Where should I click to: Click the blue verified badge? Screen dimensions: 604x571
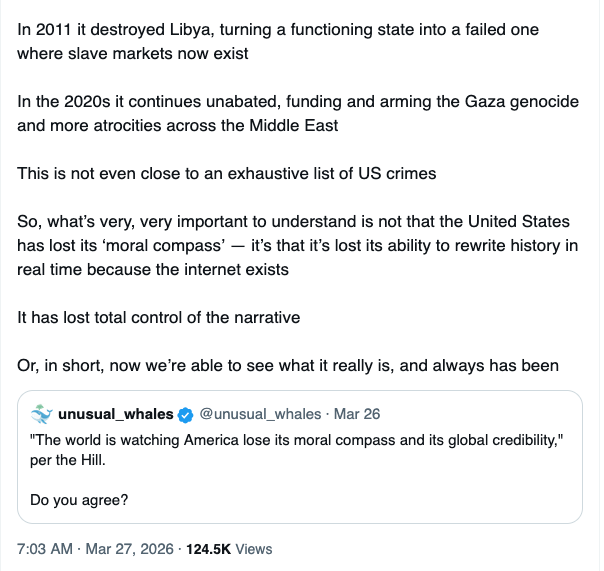[x=184, y=414]
